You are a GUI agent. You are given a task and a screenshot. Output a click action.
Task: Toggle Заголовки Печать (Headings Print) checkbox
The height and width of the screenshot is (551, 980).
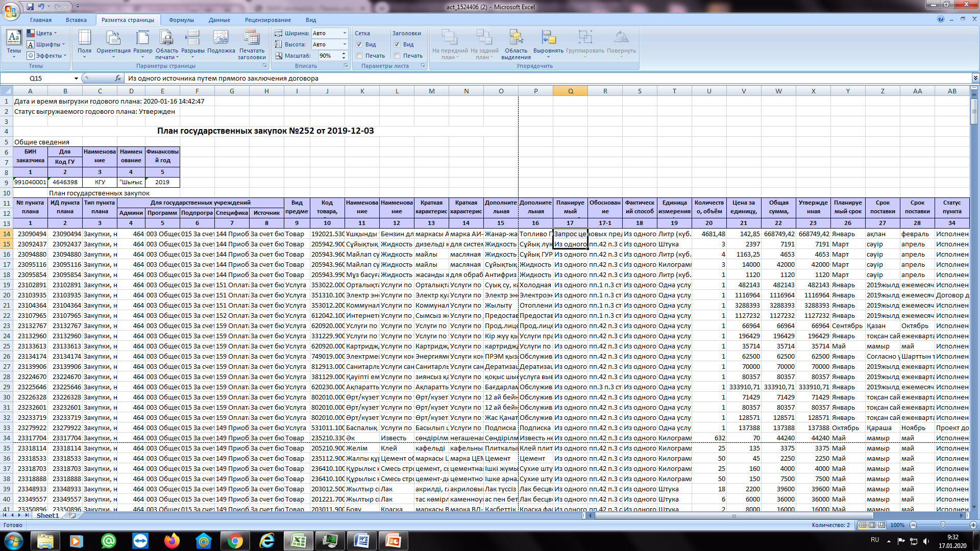click(x=397, y=56)
